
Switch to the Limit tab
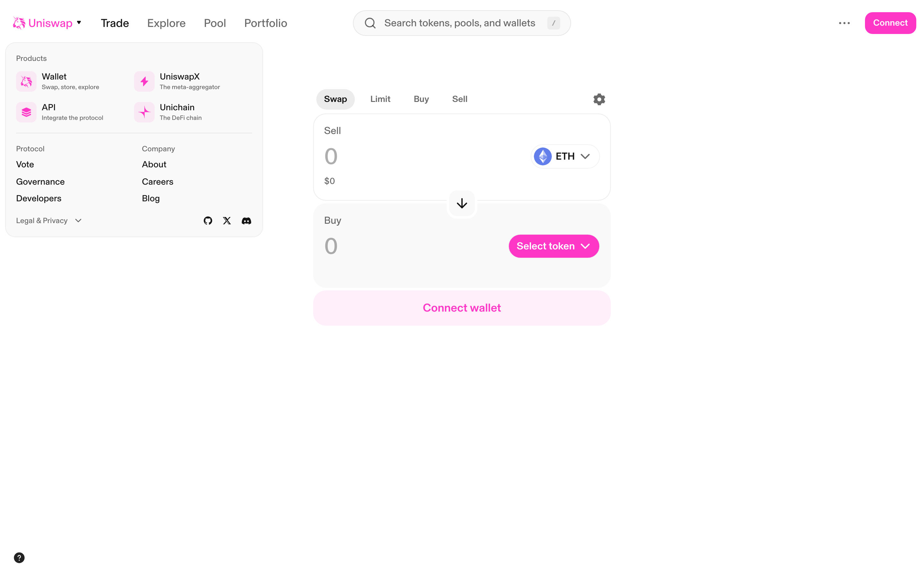tap(380, 99)
